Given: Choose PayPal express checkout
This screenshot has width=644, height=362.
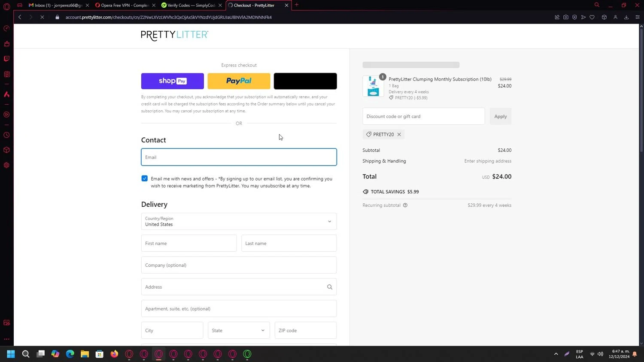Looking at the screenshot, I should (x=239, y=81).
